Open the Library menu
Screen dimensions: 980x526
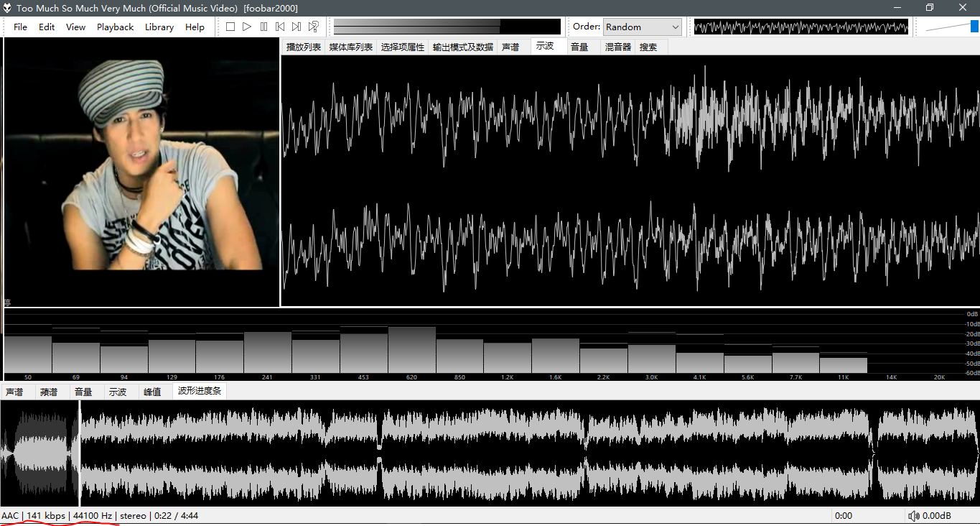coord(159,27)
